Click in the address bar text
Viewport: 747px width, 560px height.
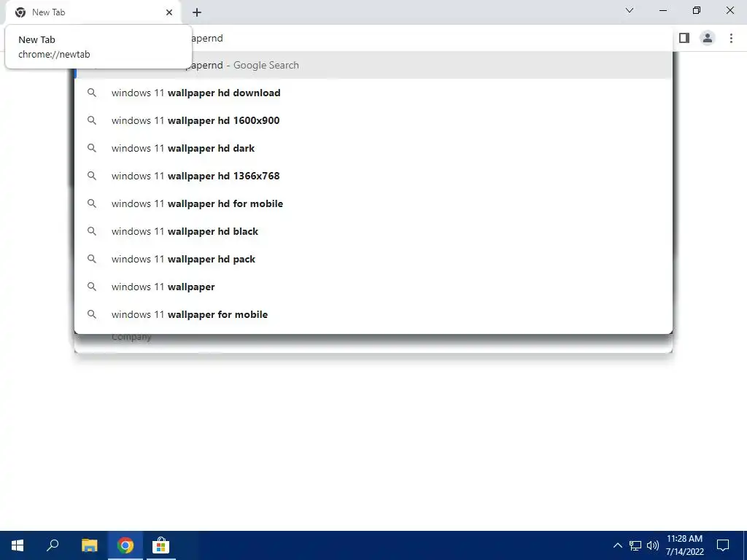[206, 38]
